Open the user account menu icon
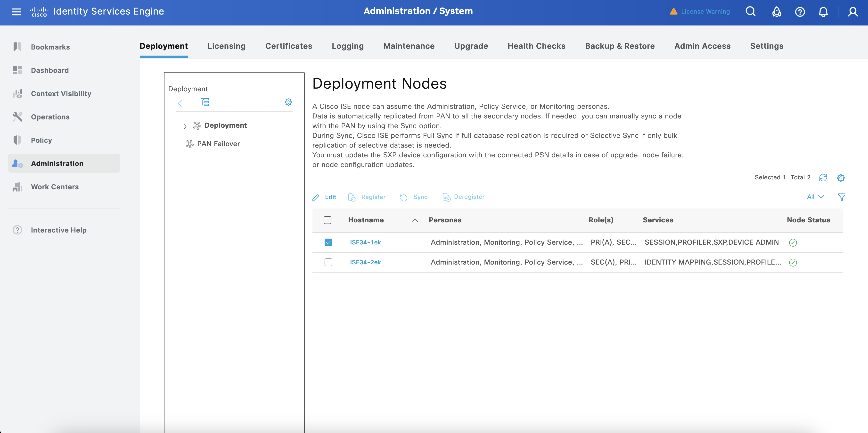The width and height of the screenshot is (868, 433). (853, 12)
